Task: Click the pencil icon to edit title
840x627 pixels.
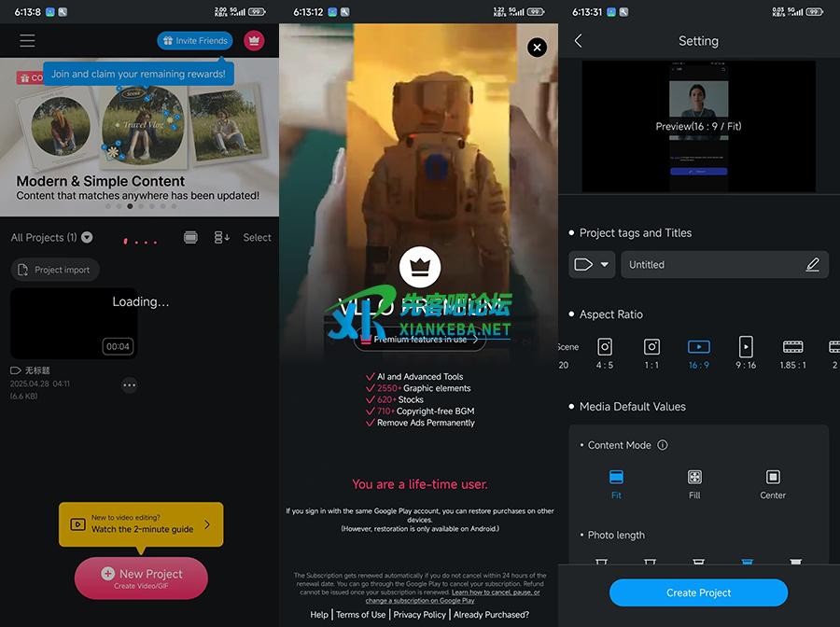Action: (812, 265)
